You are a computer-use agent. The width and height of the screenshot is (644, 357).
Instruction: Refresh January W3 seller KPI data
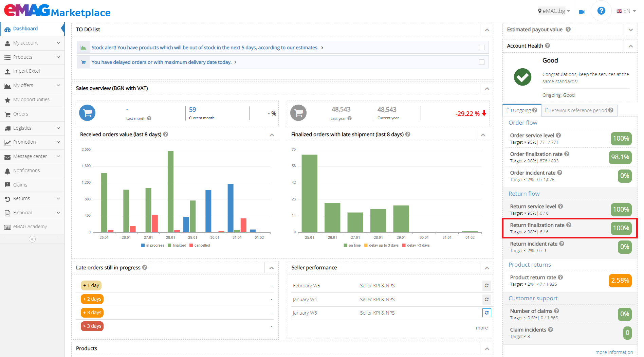(x=486, y=313)
